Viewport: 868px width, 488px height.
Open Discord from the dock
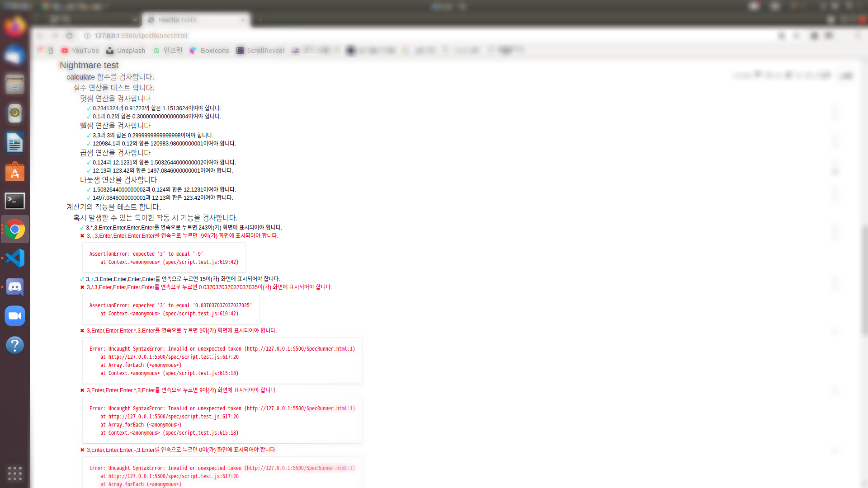(x=15, y=287)
